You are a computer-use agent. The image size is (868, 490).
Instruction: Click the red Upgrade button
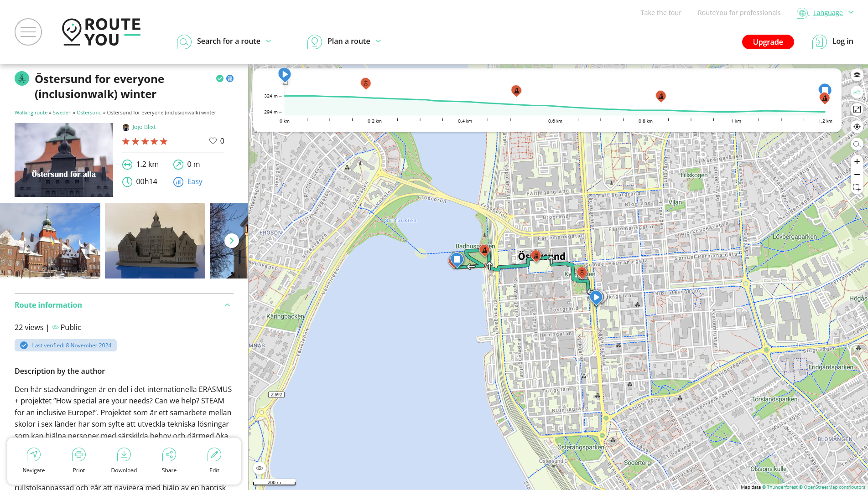click(x=768, y=42)
